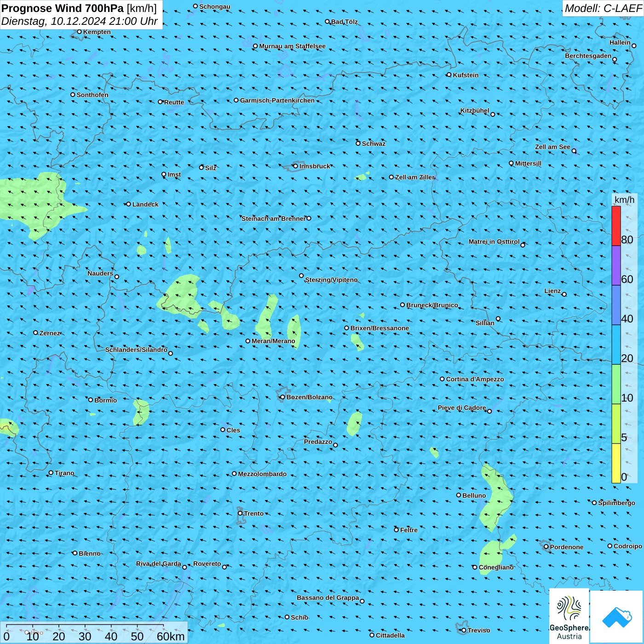The width and height of the screenshot is (644, 644).
Task: Click the Sonthofen city marker
Action: click(73, 94)
